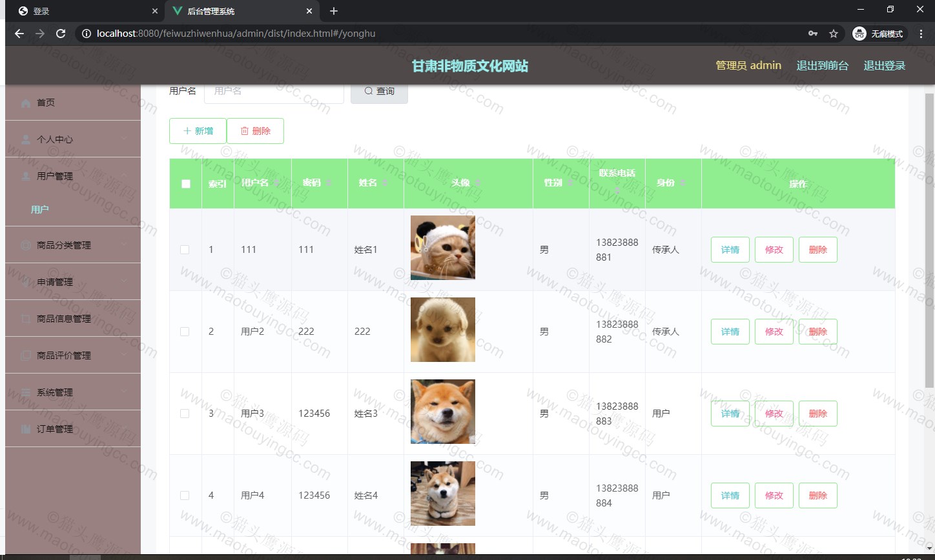Click 删除 in the 用户4 row
The image size is (935, 560).
818,495
